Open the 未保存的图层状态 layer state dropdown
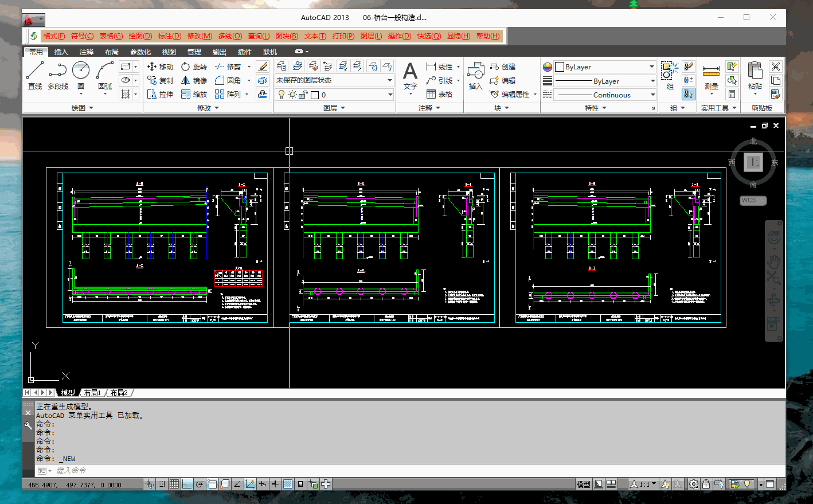Viewport: 813px width, 504px height. tap(334, 80)
